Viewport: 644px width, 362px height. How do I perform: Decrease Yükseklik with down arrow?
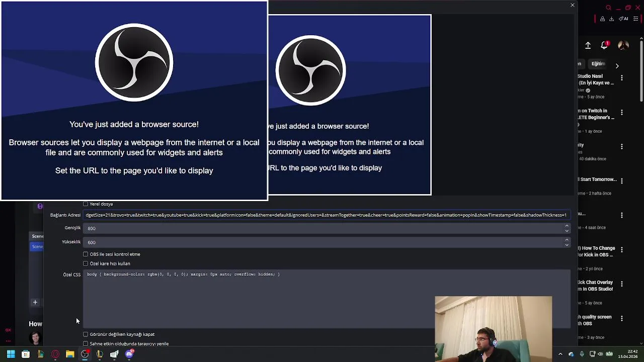pyautogui.click(x=567, y=245)
